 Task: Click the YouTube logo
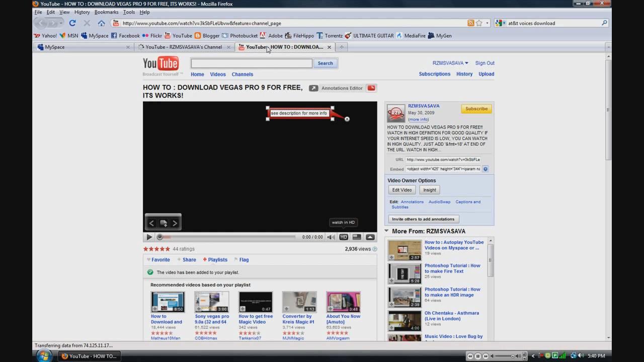pyautogui.click(x=160, y=64)
